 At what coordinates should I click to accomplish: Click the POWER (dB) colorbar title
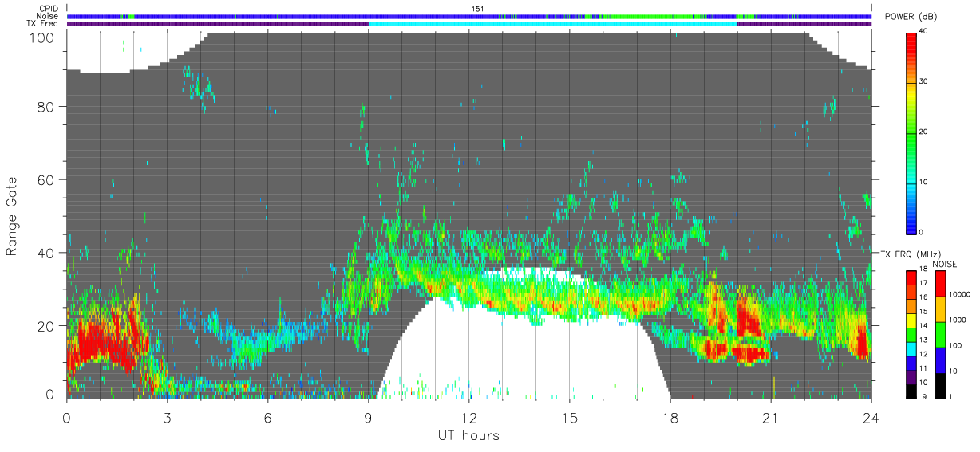point(912,17)
